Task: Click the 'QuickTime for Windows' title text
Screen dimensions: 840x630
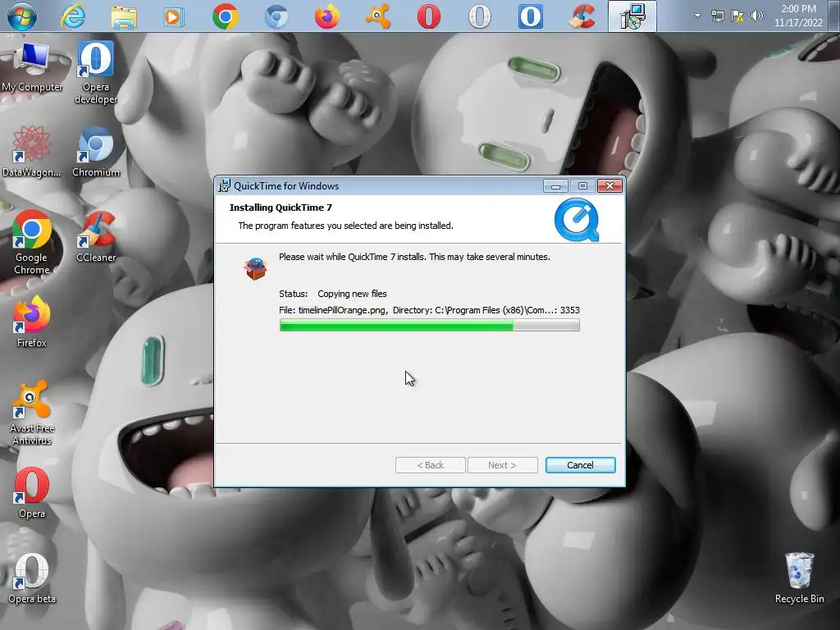Action: [x=286, y=186]
